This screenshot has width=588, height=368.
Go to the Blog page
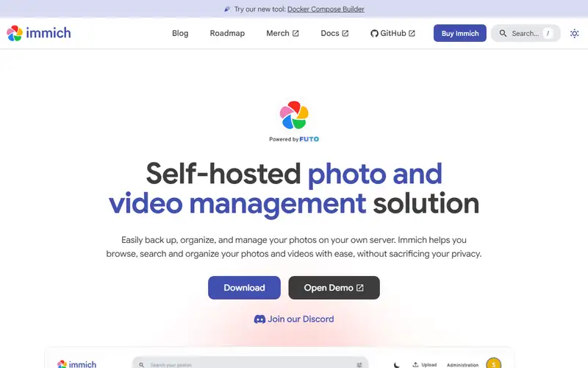[x=180, y=33]
